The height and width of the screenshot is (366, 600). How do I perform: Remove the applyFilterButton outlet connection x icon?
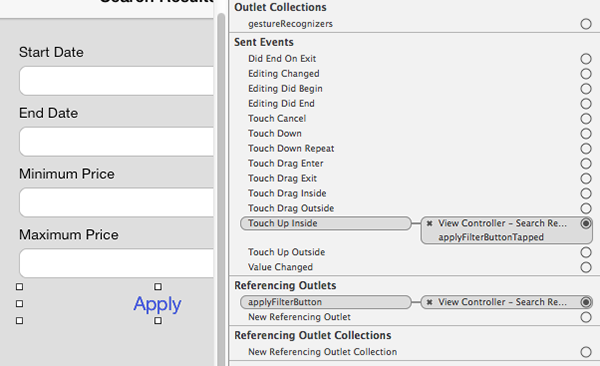(x=429, y=302)
